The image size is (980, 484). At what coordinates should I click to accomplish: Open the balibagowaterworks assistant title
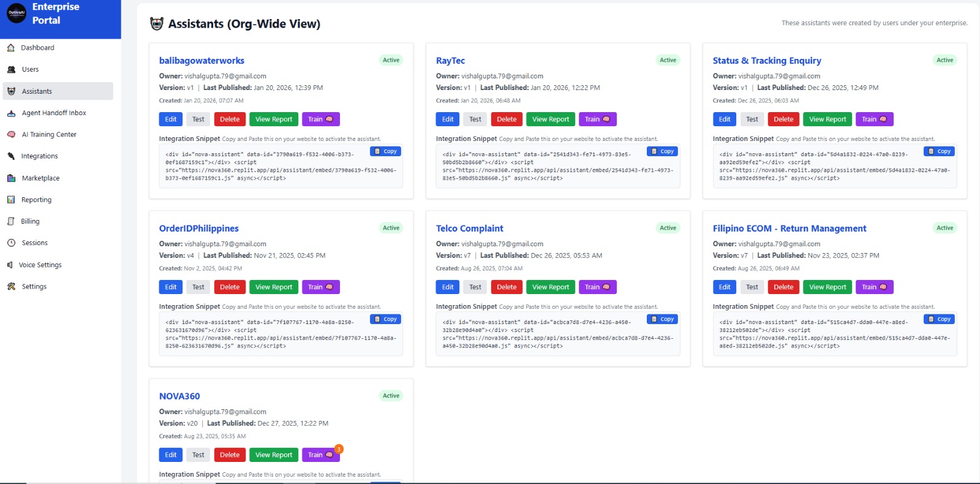point(202,61)
